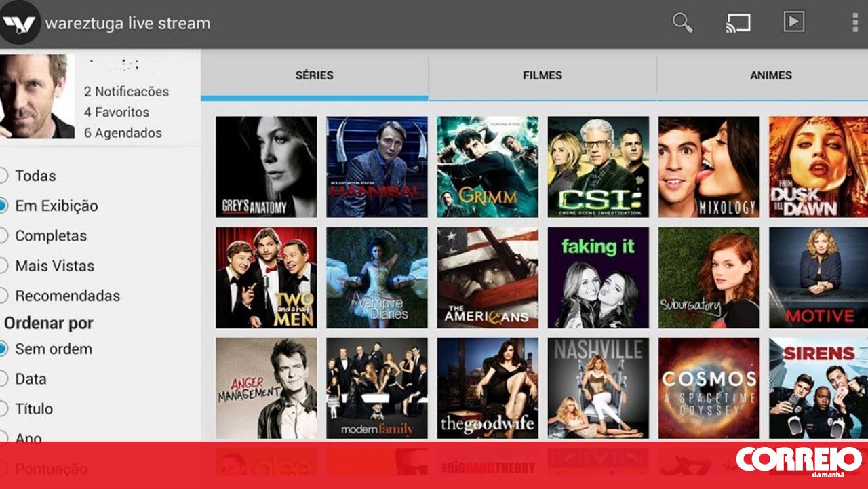Sort by Data radio option
Image resolution: width=868 pixels, height=489 pixels.
(x=3, y=379)
